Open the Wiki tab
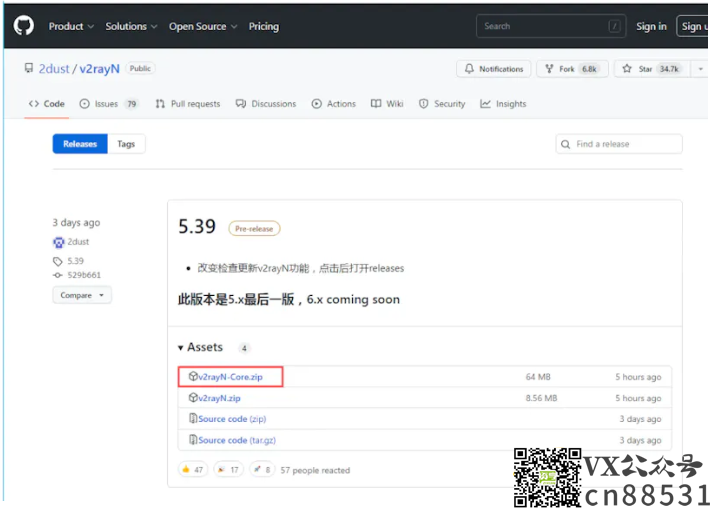Viewport: 713px width, 508px height. [387, 104]
